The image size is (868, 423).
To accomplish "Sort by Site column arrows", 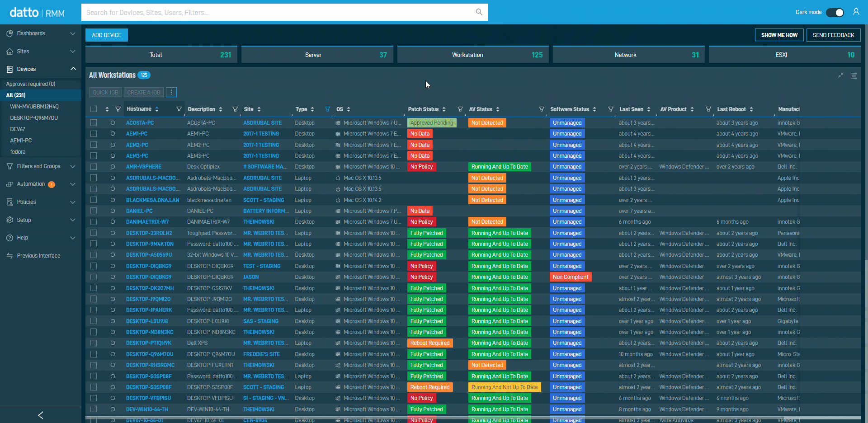I will 259,109.
